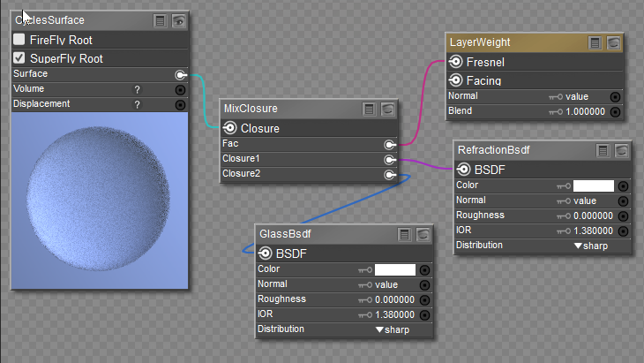Open the RefractionBsdf white Color swatch
The image size is (644, 363).
coord(594,185)
